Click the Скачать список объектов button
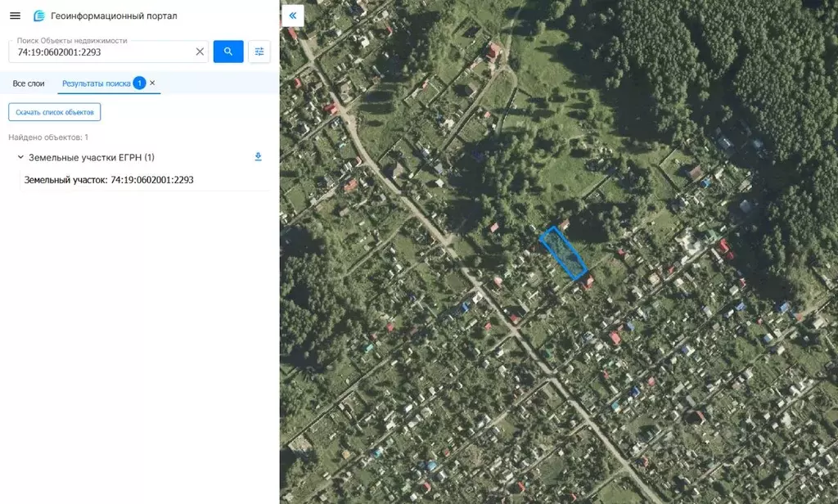838x504 pixels. (55, 112)
